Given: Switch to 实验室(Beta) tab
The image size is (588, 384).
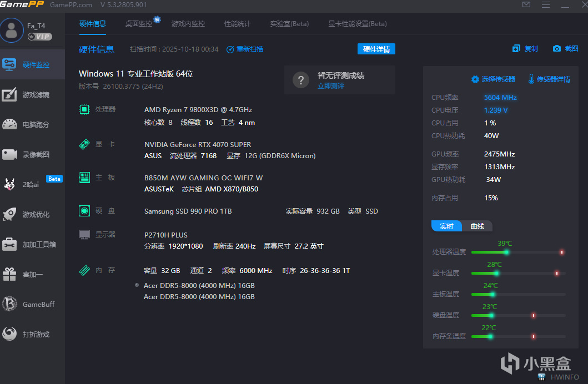Looking at the screenshot, I should (x=289, y=24).
